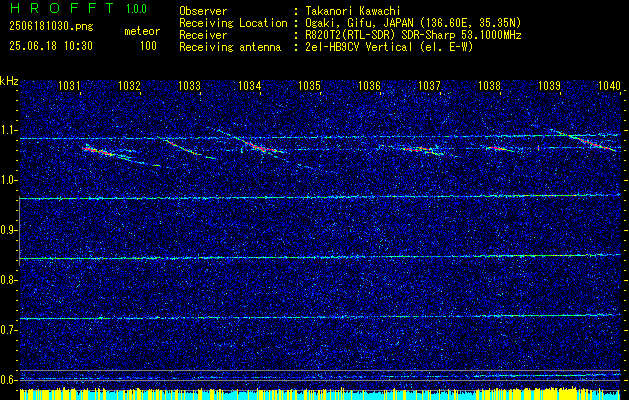Click the meteor count 100
The height and width of the screenshot is (400, 629).
pyautogui.click(x=148, y=46)
